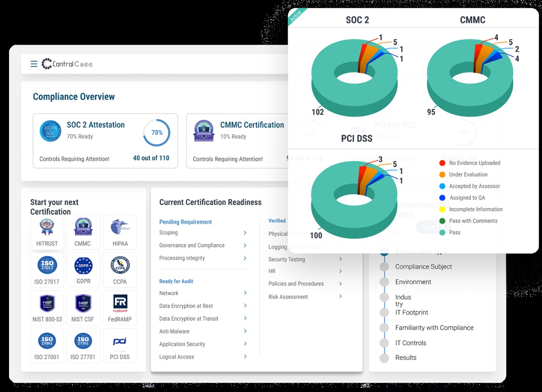Click the 95 label on CMMC chart
The image size is (542, 392).
pyautogui.click(x=431, y=112)
